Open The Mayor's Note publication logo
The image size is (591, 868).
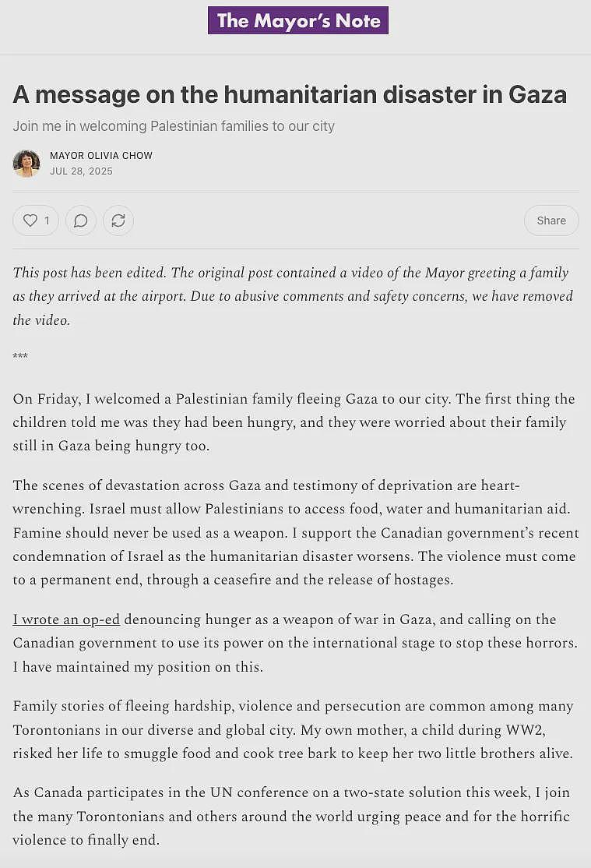[298, 20]
